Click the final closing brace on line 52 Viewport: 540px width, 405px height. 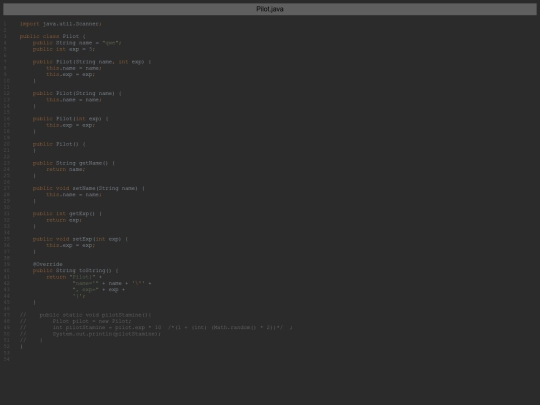tap(21, 347)
